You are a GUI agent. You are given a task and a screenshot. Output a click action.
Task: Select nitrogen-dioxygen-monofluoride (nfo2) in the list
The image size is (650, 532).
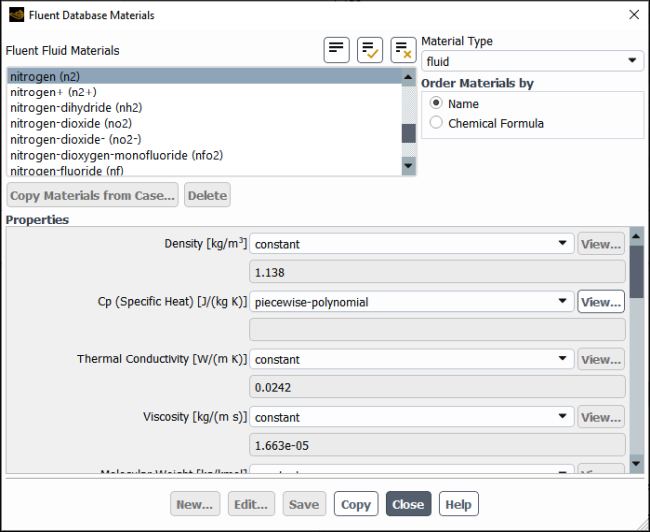coord(205,155)
